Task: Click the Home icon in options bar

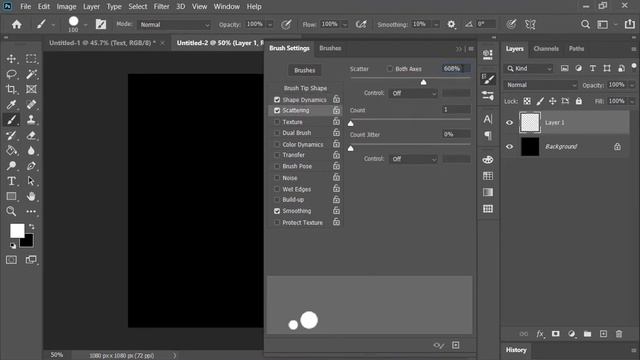Action: (x=17, y=24)
